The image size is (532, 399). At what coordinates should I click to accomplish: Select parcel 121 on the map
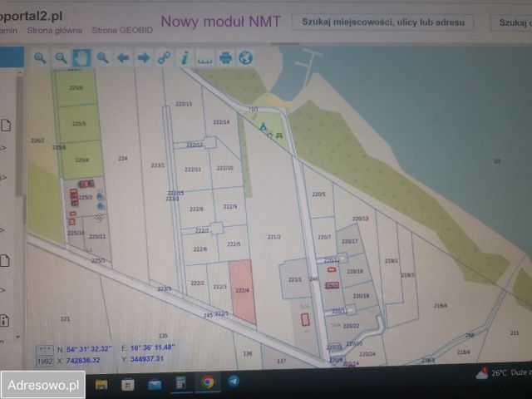click(x=65, y=318)
